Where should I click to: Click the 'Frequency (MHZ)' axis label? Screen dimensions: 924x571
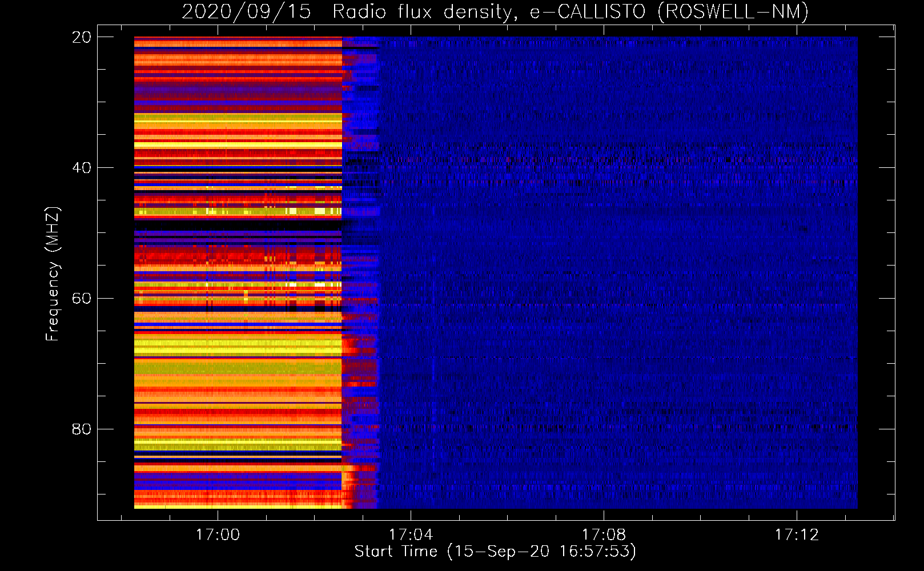tap(53, 274)
